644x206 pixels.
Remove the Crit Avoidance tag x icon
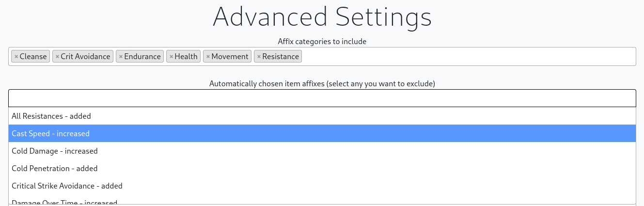pos(57,57)
